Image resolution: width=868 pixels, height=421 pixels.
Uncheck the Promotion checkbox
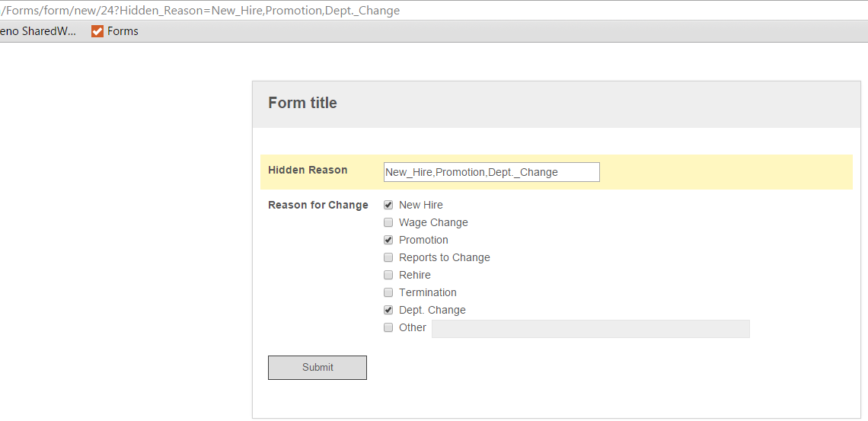388,240
